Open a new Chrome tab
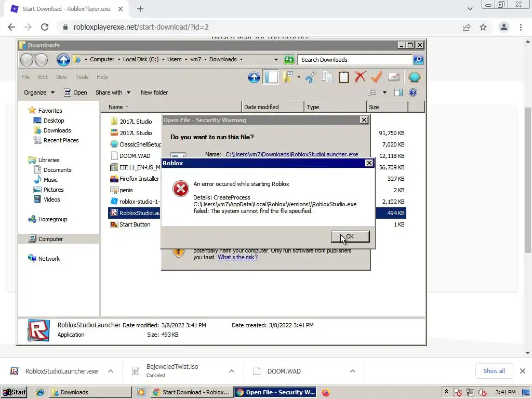Image resolution: width=532 pixels, height=399 pixels. [140, 9]
